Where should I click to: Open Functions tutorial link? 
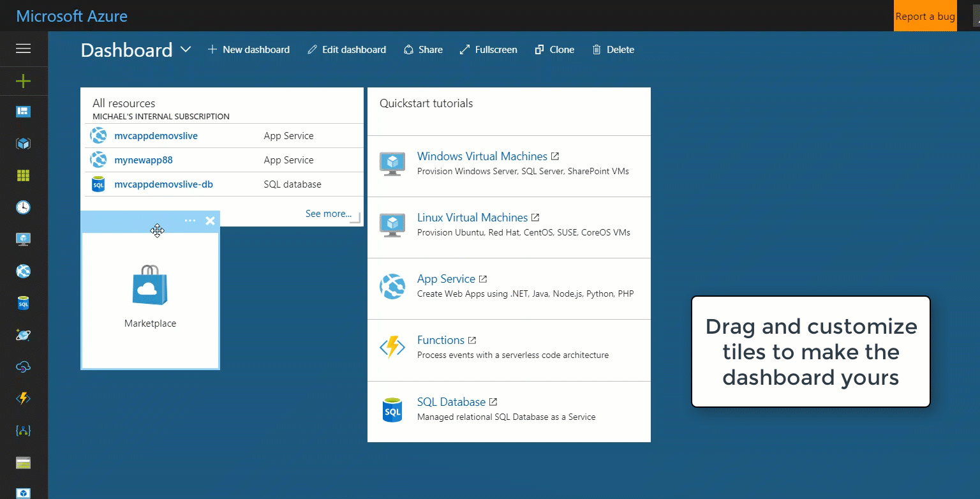441,340
